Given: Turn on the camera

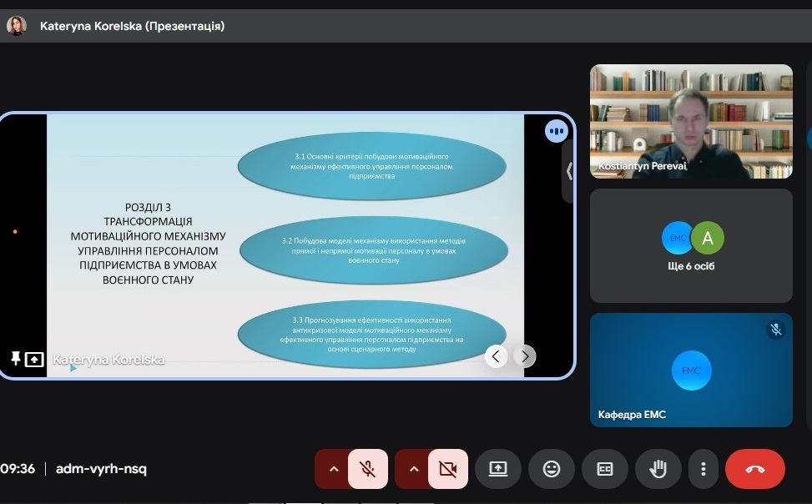Looking at the screenshot, I should tap(448, 469).
